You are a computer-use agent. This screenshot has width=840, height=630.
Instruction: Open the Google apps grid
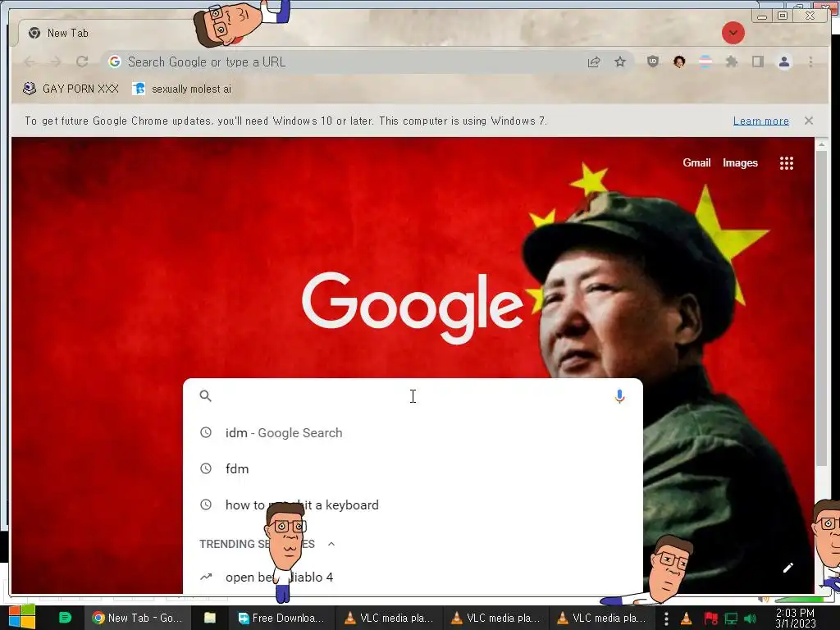[786, 163]
